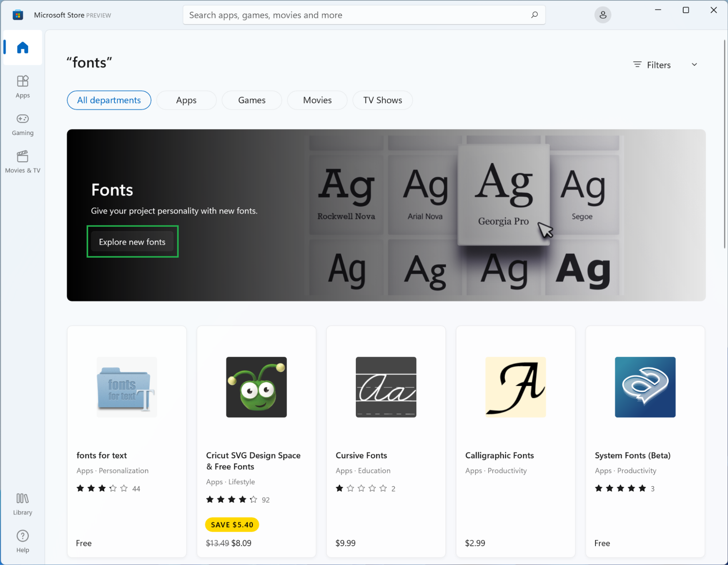The image size is (728, 565).
Task: Click the search input field
Action: pos(365,15)
